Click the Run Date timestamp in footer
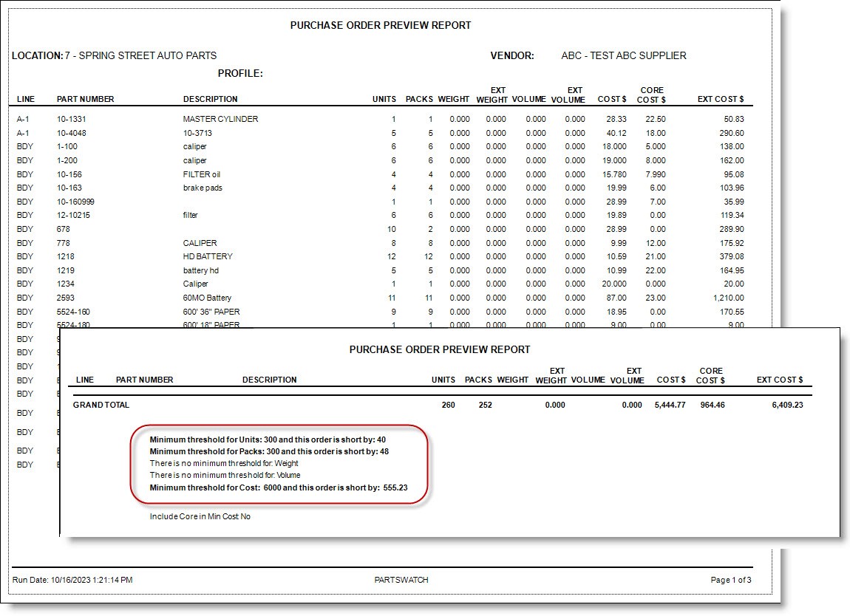 coord(72,580)
